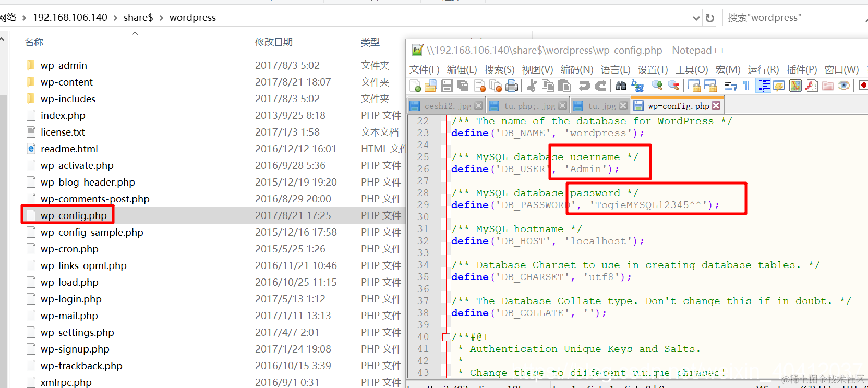Sort by the 类型 column header
The width and height of the screenshot is (868, 388).
370,42
